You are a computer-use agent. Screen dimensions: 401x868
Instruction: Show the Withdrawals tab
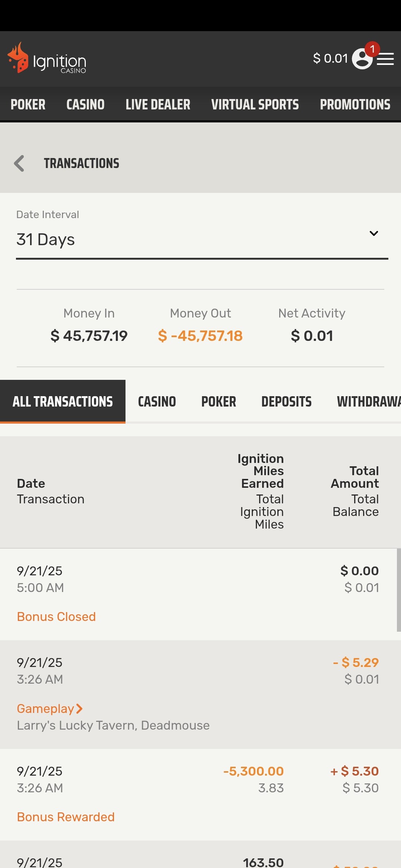368,402
